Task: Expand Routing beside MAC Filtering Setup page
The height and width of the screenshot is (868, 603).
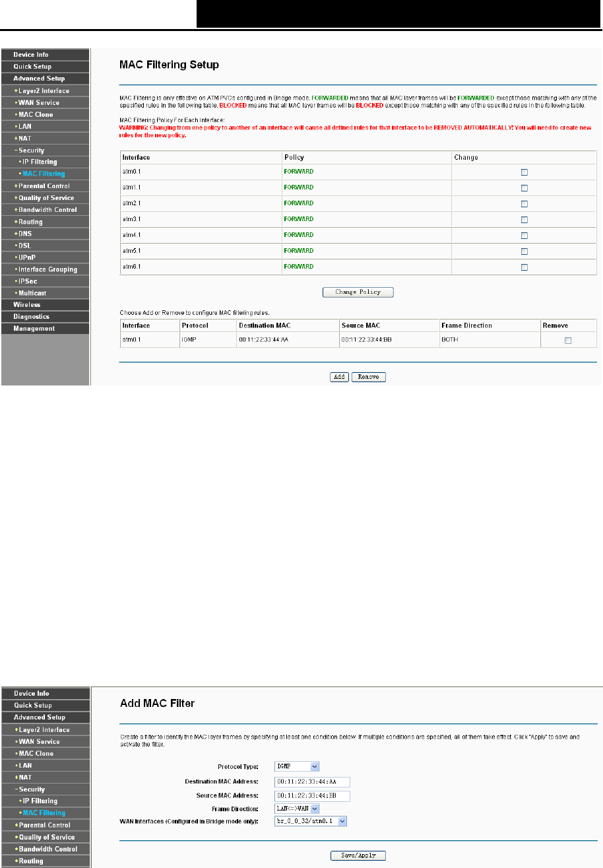Action: [x=45, y=222]
